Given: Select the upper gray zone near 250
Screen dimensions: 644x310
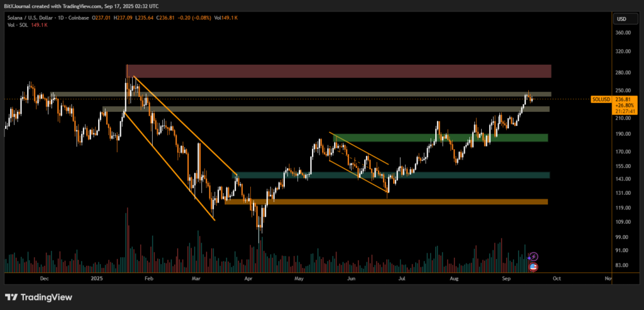Looking at the screenshot, I should click(301, 94).
